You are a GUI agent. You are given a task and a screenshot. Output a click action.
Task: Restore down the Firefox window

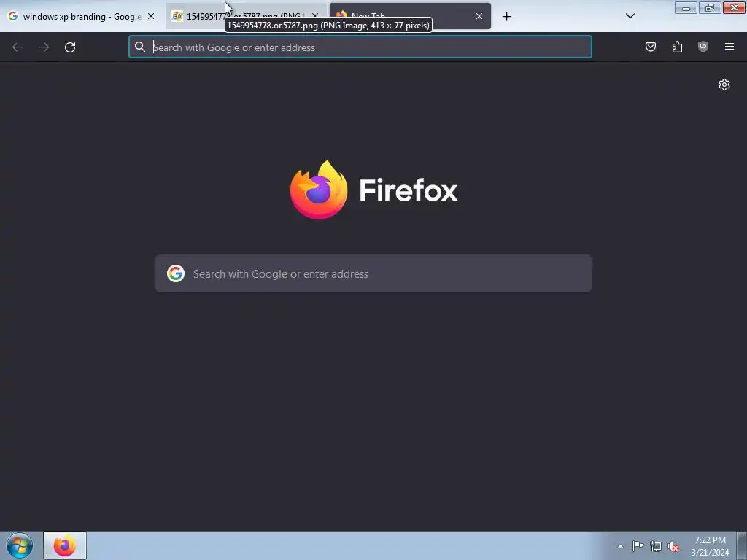[x=710, y=8]
